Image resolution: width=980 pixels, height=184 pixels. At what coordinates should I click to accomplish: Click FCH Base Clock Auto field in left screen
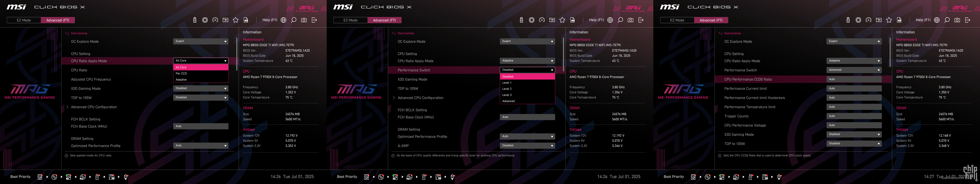click(201, 126)
